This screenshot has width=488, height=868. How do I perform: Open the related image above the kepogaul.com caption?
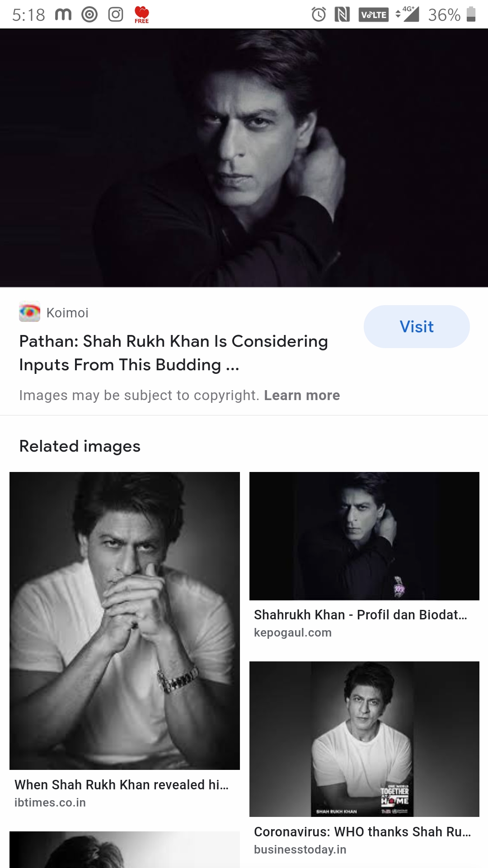364,536
